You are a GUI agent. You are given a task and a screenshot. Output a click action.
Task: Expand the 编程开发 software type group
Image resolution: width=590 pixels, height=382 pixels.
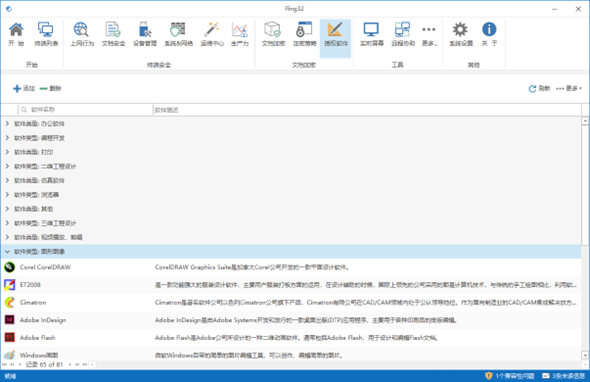(x=7, y=138)
